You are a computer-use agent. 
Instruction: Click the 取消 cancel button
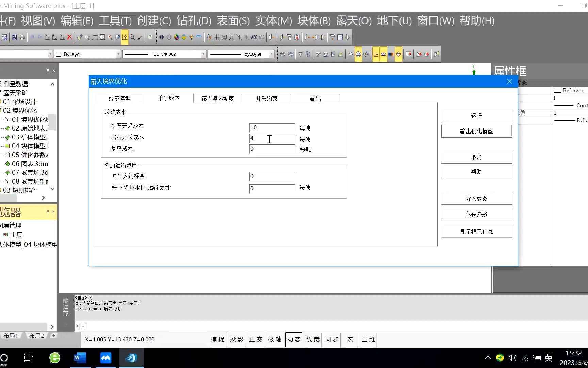pyautogui.click(x=476, y=157)
